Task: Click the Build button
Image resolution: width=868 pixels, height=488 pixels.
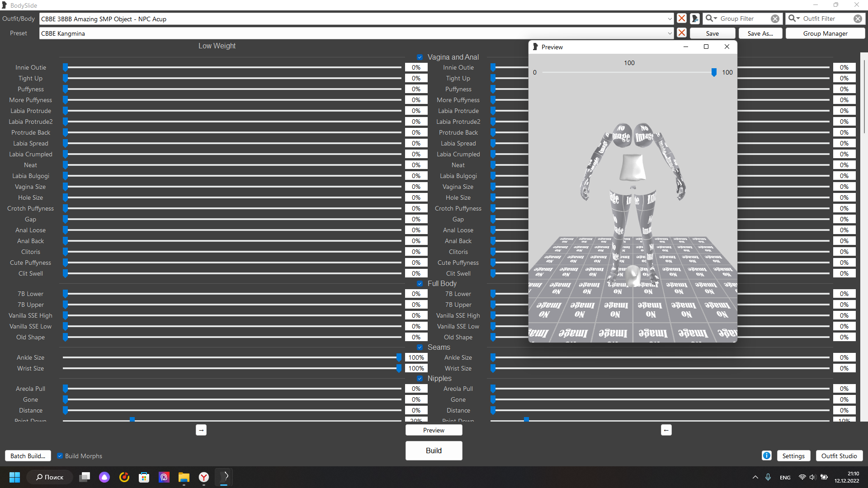Action: [x=434, y=450]
